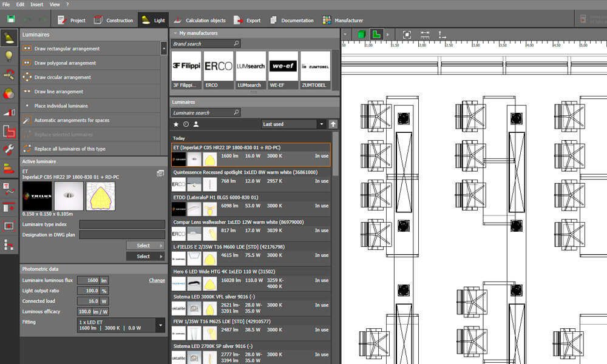Activate the floor plan view toggle
Image resolution: width=607 pixels, height=364 pixels.
(x=376, y=35)
